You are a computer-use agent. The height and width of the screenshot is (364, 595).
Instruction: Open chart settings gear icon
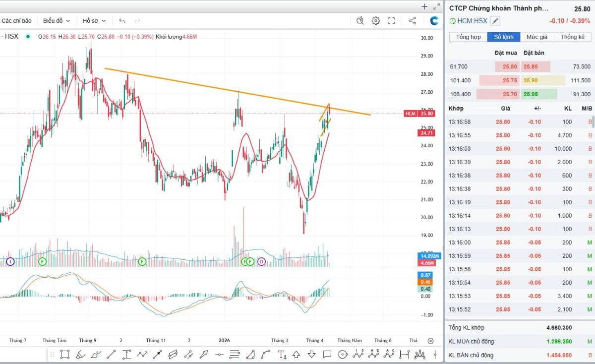point(376,21)
